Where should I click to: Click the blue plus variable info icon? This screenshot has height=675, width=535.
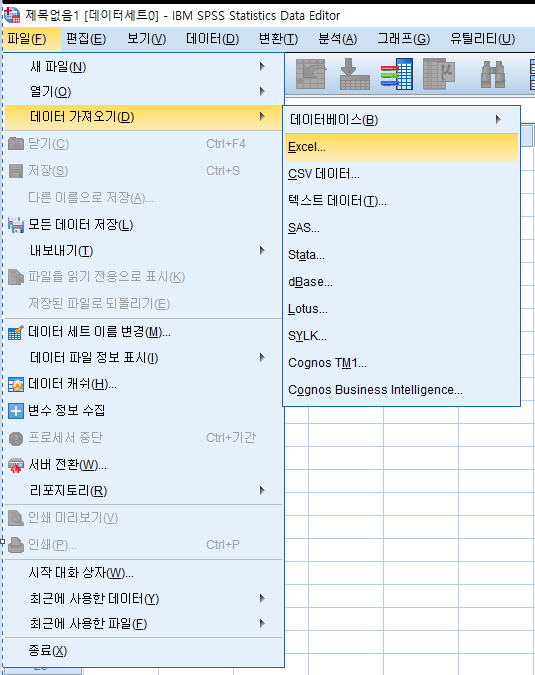(16, 411)
